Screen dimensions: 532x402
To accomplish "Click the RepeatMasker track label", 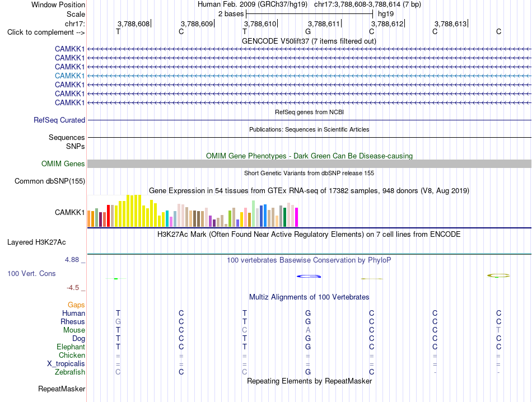I will click(x=62, y=389).
